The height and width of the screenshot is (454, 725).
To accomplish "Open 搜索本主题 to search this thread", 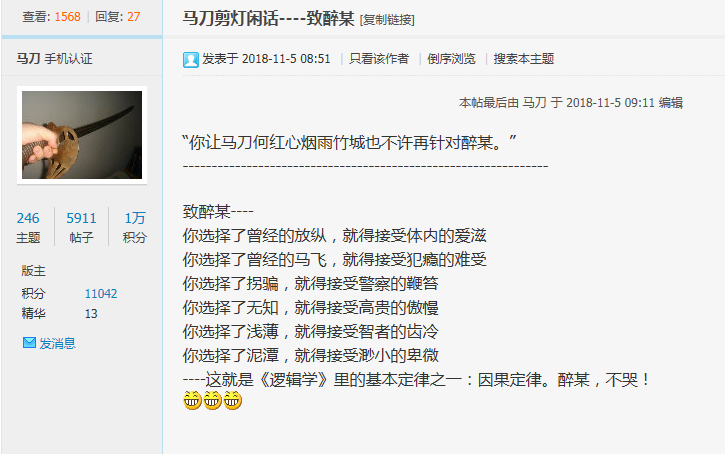I will click(523, 59).
